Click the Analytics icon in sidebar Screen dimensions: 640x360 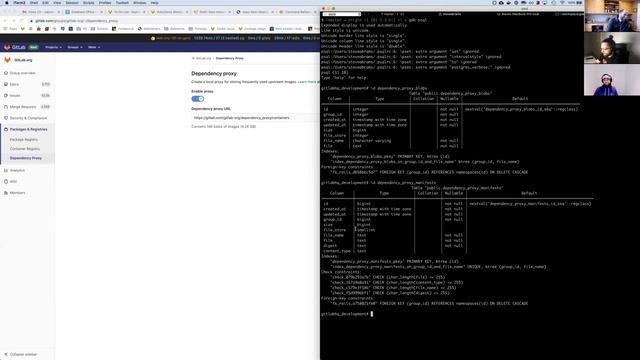pos(6,170)
